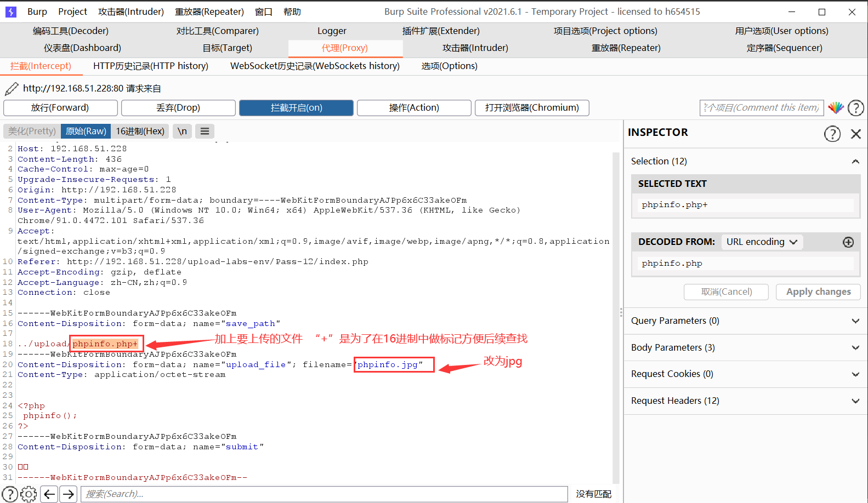Open the Proxy Options sub-tab
868x503 pixels.
click(x=450, y=66)
